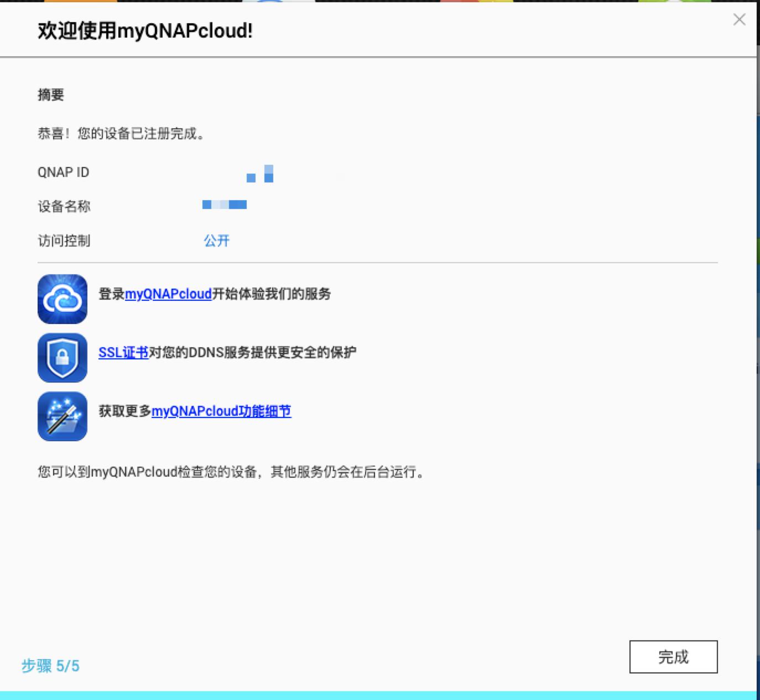Image resolution: width=760 pixels, height=700 pixels.
Task: Click the 访问控制 label
Action: coord(64,241)
